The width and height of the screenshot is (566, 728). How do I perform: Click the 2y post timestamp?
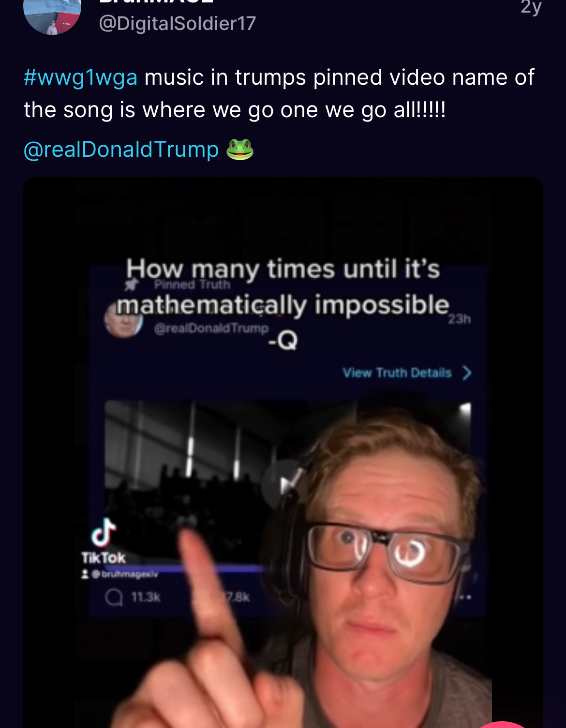pos(531,7)
